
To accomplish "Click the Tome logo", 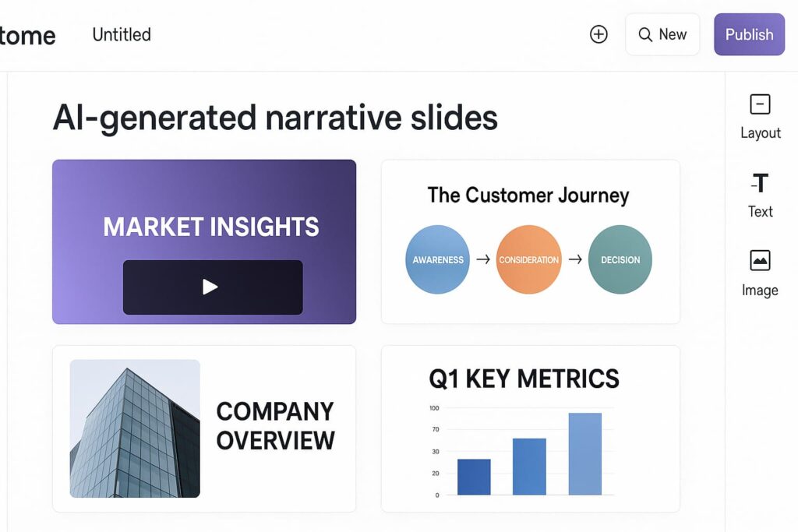I will [x=28, y=35].
